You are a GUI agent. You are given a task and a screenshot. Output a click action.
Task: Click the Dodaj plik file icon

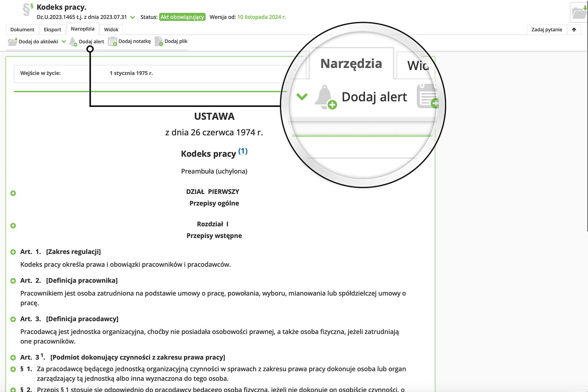(159, 42)
